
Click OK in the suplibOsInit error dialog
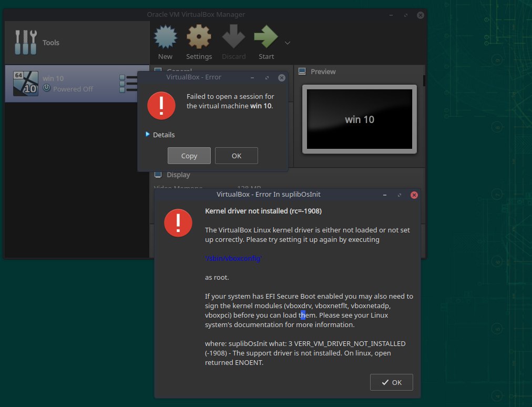[392, 382]
